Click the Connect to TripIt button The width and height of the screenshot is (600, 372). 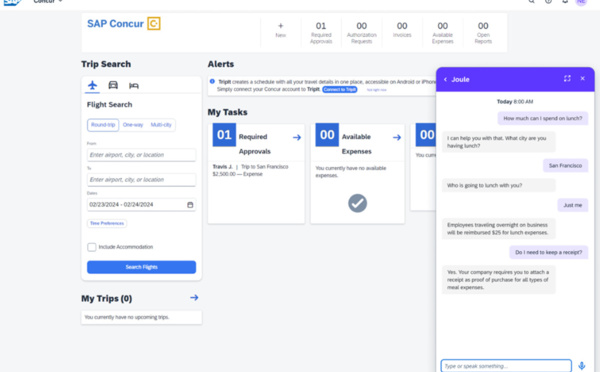click(339, 89)
